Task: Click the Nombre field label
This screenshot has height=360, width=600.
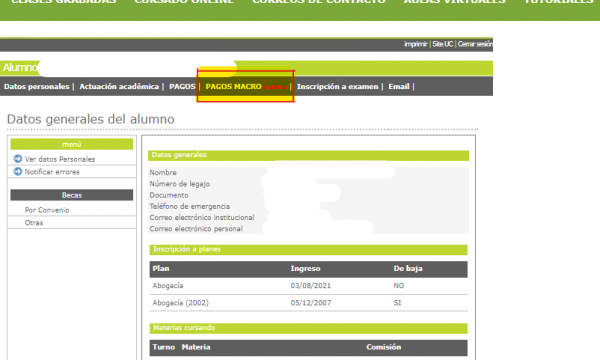Action: point(163,173)
